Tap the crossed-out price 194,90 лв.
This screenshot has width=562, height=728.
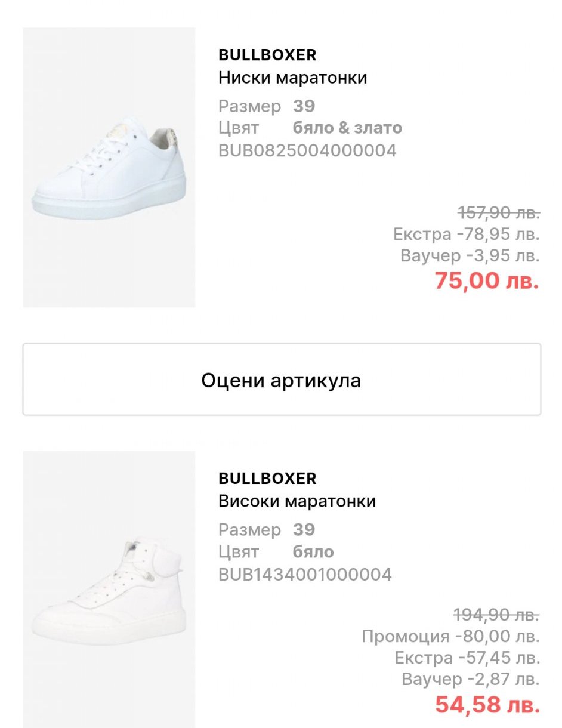click(496, 613)
